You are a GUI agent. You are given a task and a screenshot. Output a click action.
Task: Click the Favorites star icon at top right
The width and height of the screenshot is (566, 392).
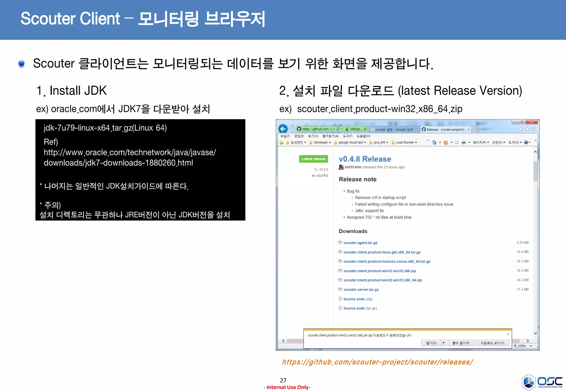click(x=527, y=129)
